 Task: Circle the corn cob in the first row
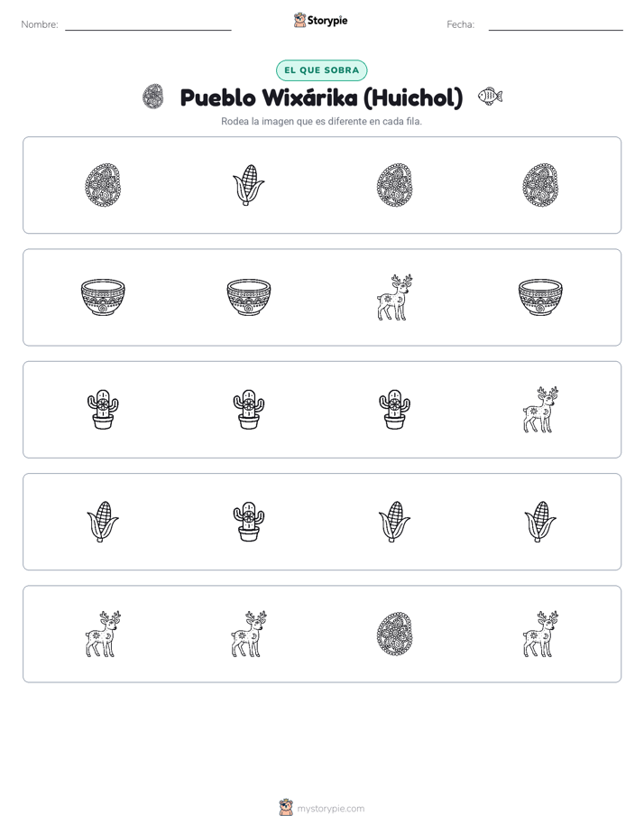click(x=249, y=185)
